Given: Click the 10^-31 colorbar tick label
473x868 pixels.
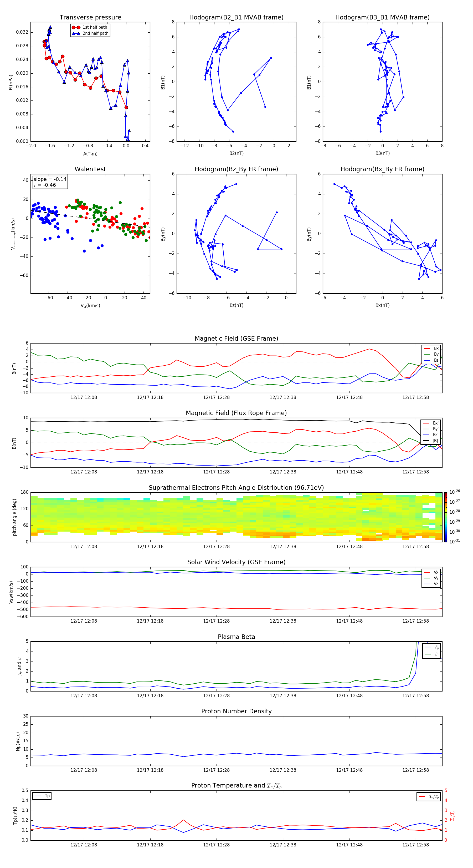Looking at the screenshot, I should tap(455, 542).
